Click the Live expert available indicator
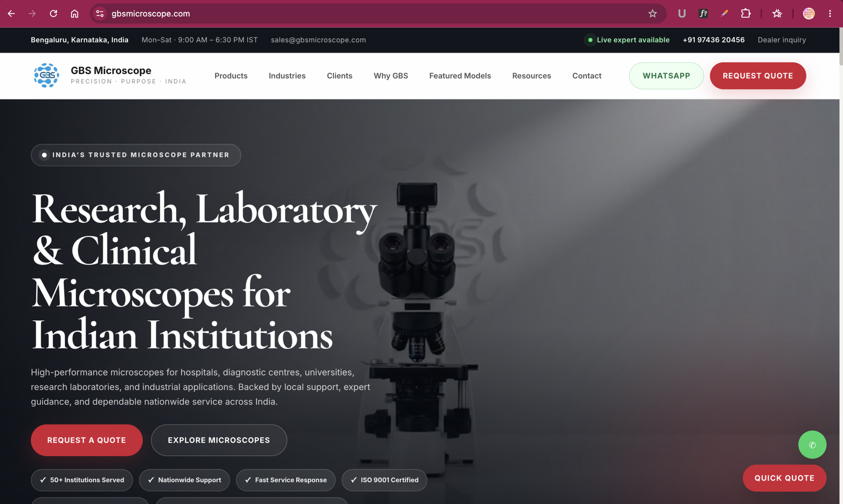Viewport: 843px width, 504px height. [628, 40]
